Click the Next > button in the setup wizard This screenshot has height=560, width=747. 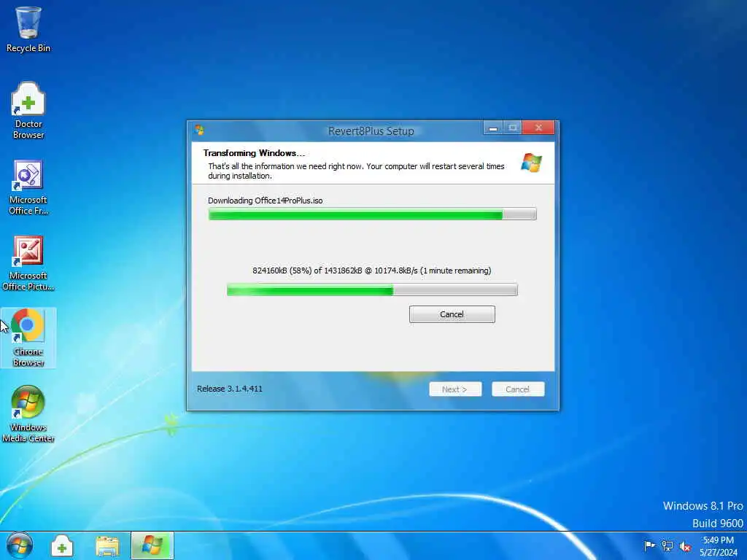point(455,389)
